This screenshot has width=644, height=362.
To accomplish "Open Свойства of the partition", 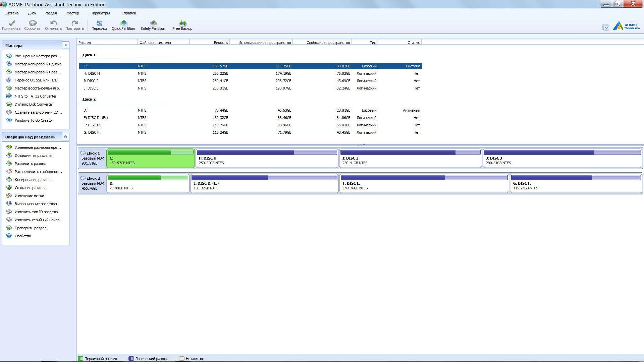I will click(x=18, y=236).
